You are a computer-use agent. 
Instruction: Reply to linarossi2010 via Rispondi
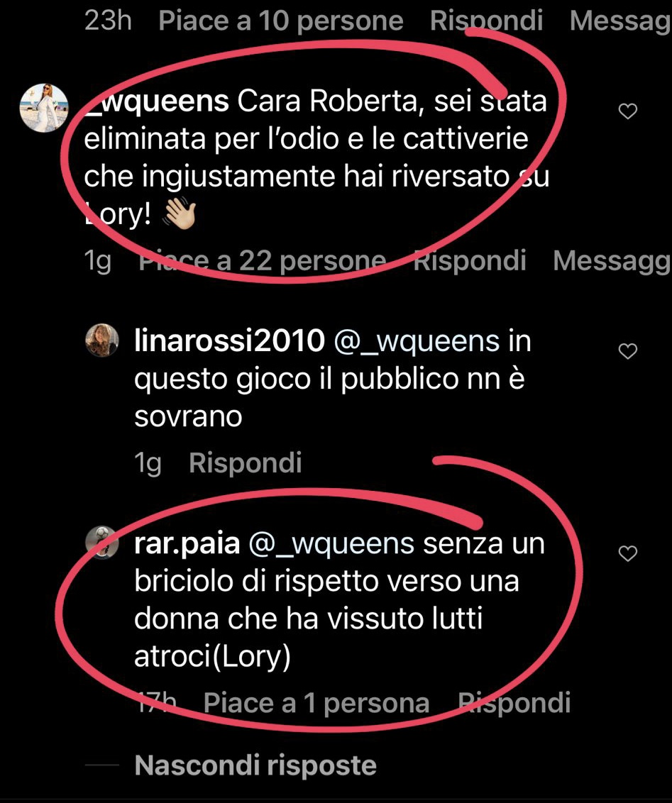point(246,463)
